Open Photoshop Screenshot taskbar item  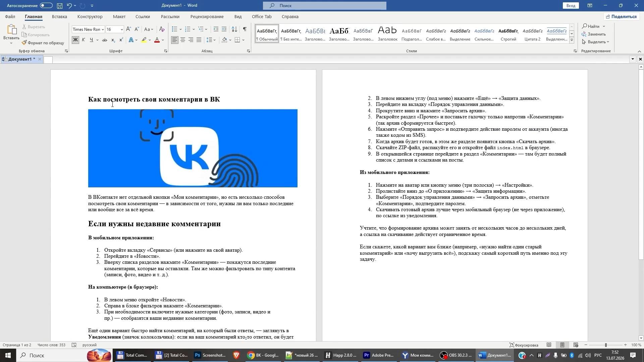[211, 355]
